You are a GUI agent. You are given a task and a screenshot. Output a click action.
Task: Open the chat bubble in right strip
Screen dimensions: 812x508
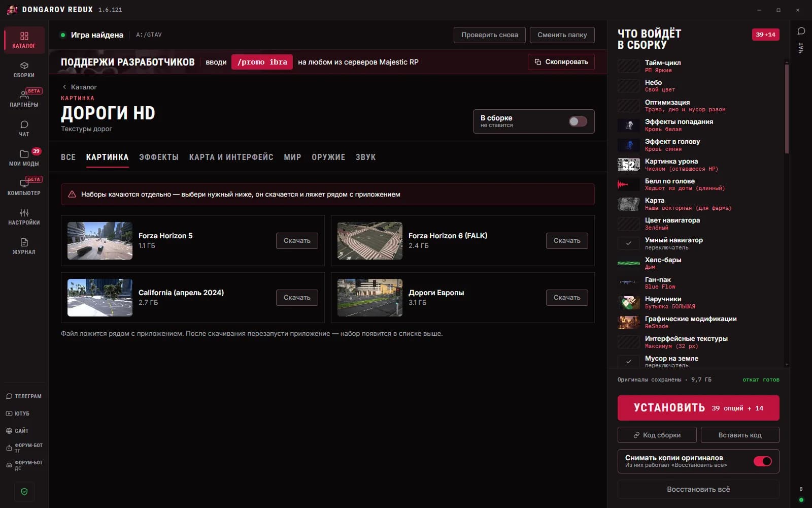tap(801, 31)
